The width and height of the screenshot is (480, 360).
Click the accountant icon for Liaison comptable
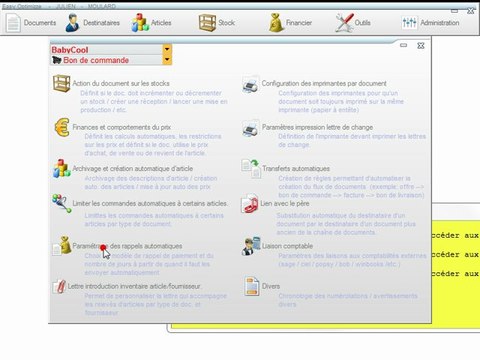251,246
